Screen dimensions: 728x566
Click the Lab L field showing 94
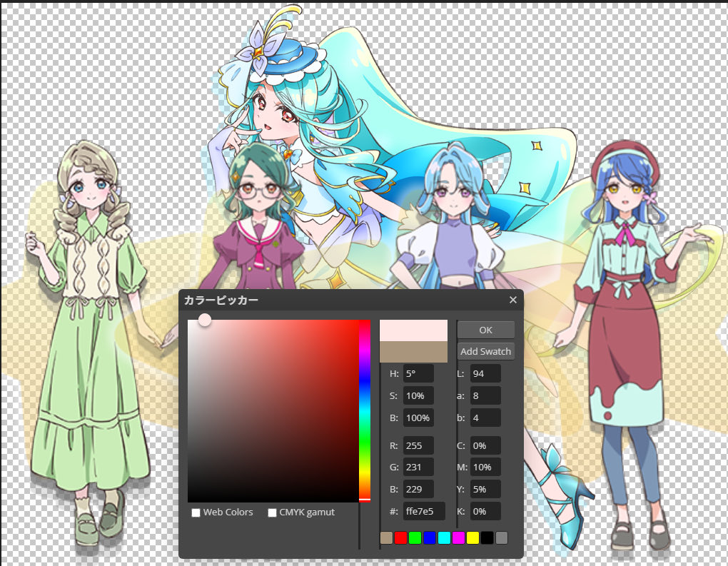(x=485, y=373)
